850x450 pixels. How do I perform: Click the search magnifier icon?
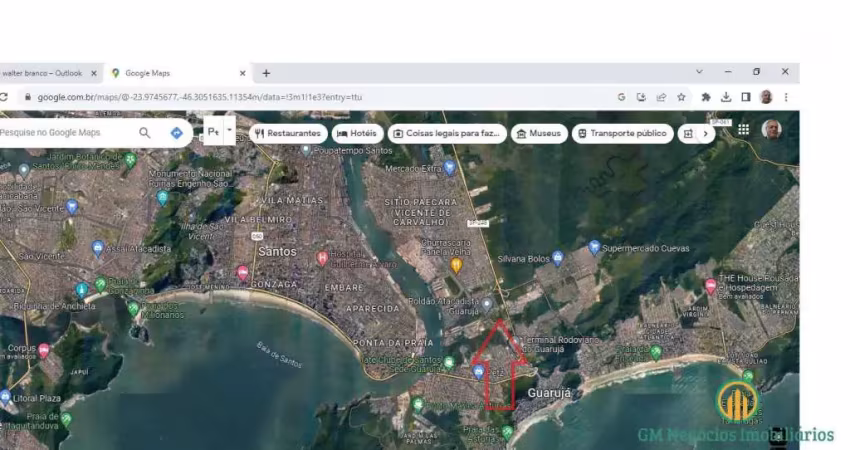click(x=144, y=132)
